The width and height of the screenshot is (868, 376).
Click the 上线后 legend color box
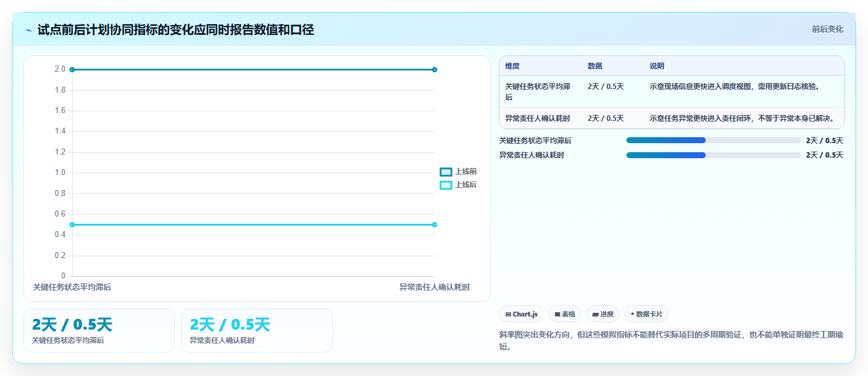tap(446, 185)
